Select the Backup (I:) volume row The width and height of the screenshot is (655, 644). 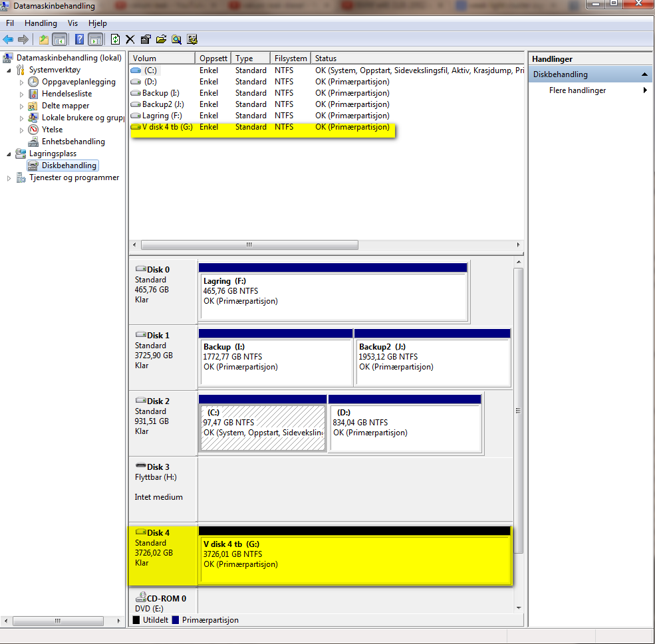tap(327, 92)
